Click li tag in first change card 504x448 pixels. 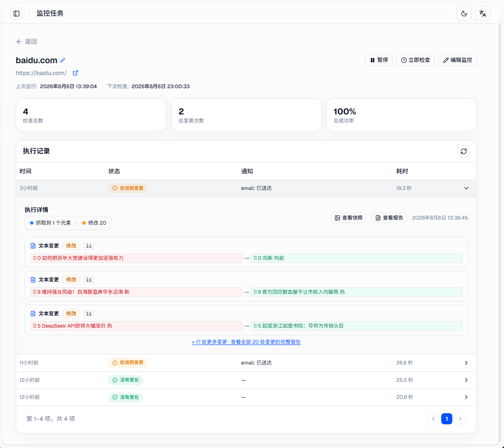[x=89, y=246]
